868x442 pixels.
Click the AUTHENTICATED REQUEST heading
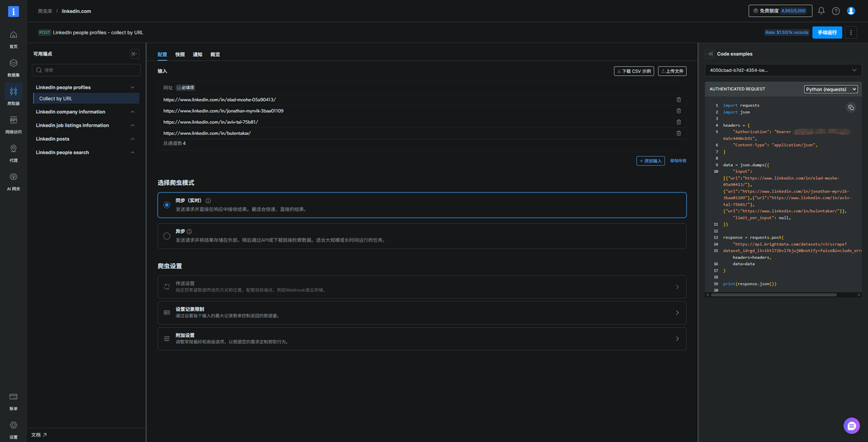737,89
